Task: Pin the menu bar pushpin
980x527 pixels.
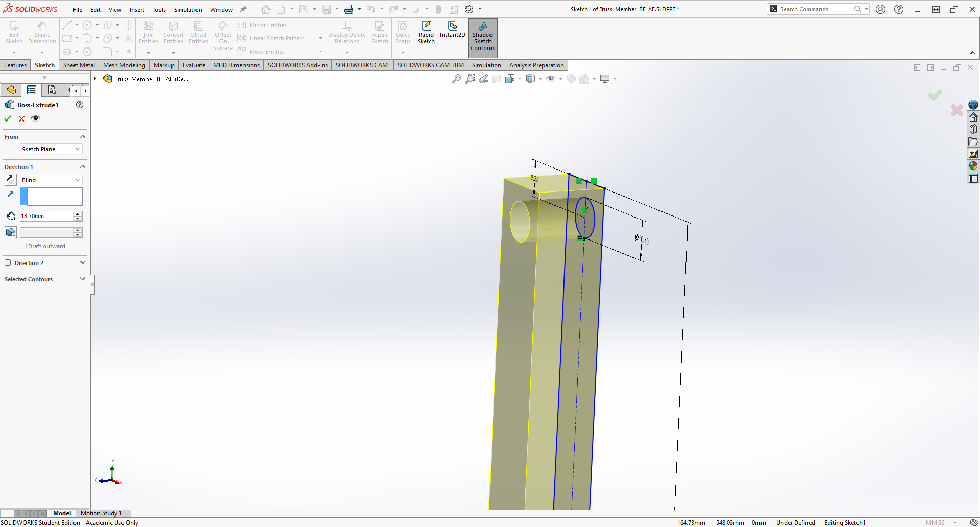Action: click(x=243, y=9)
